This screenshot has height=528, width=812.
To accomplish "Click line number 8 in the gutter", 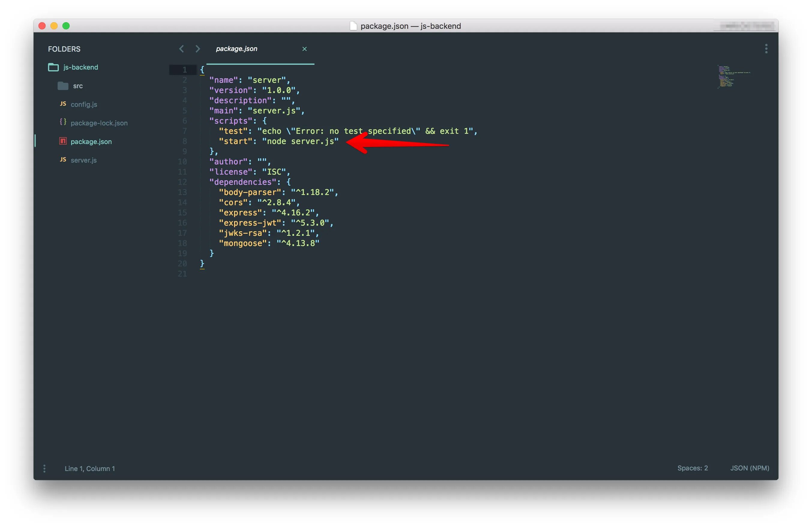I will tap(184, 141).
